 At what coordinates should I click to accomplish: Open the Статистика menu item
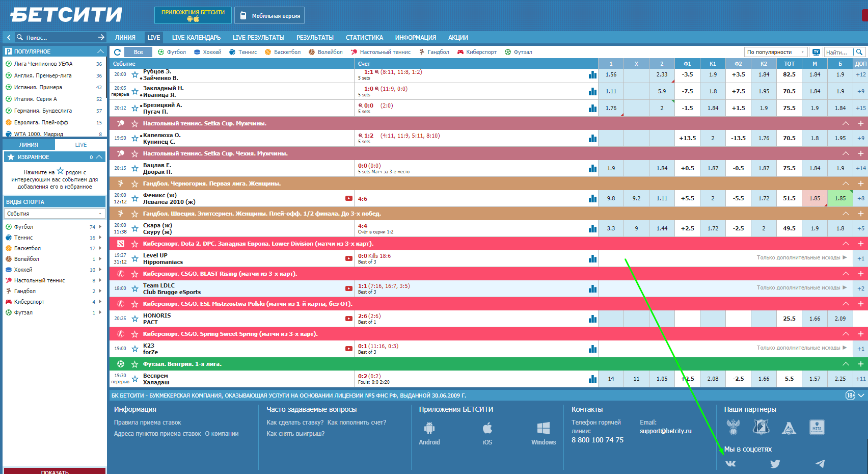point(364,37)
